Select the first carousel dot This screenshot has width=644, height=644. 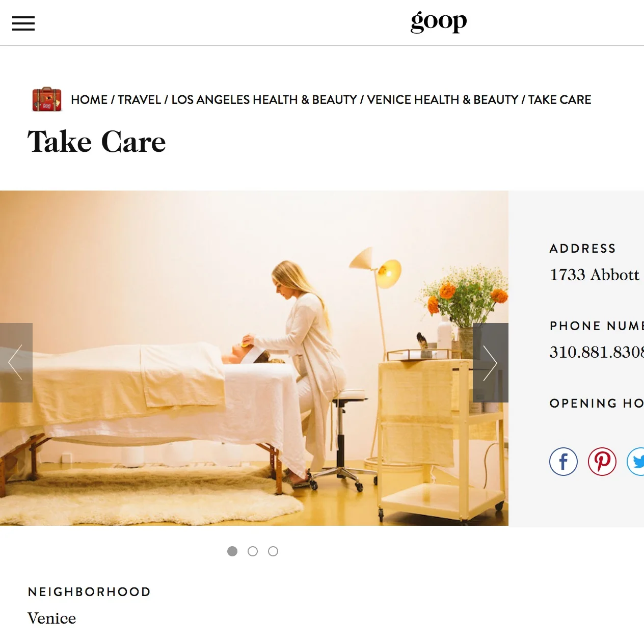point(232,551)
